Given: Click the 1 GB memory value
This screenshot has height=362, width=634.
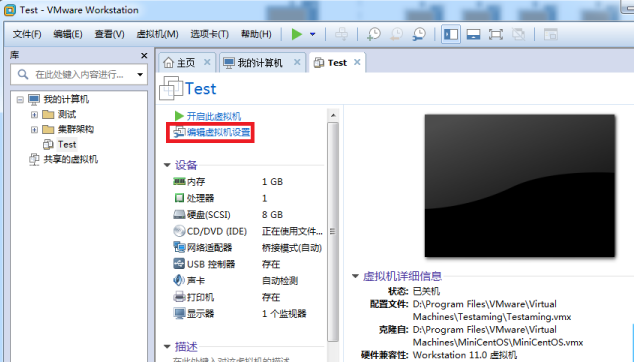Looking at the screenshot, I should [273, 182].
